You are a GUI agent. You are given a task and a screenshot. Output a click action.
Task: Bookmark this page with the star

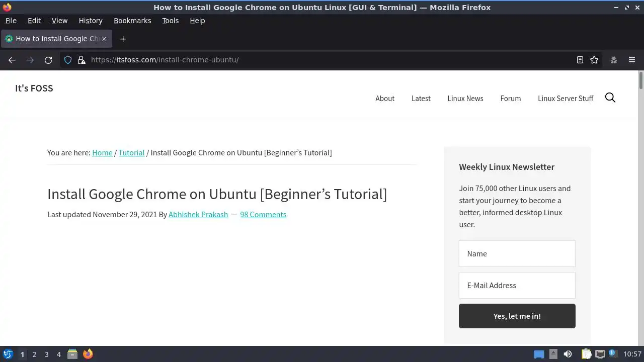click(x=594, y=60)
